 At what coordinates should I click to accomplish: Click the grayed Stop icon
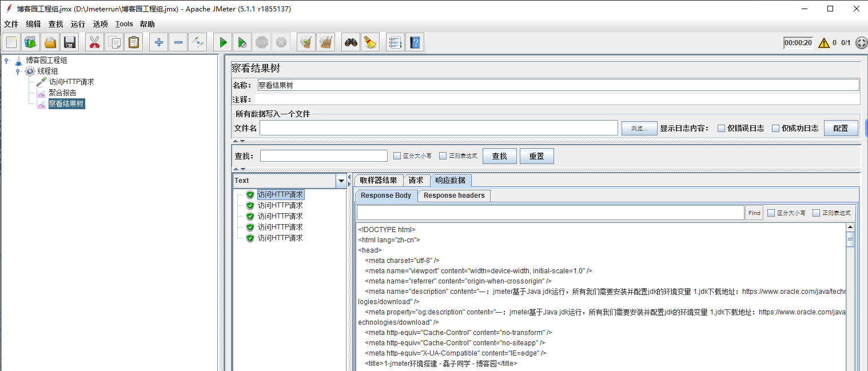coord(262,42)
